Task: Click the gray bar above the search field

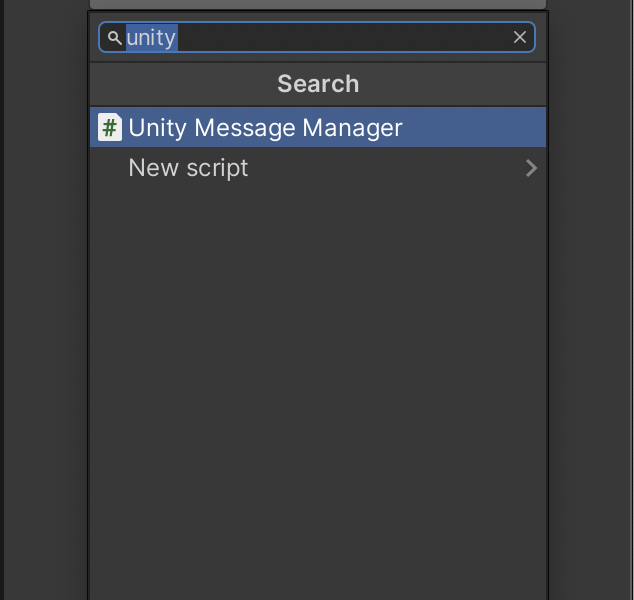Action: [318, 5]
